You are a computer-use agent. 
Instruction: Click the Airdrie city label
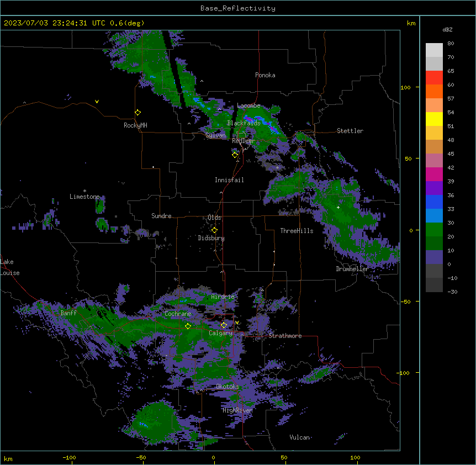[223, 297]
